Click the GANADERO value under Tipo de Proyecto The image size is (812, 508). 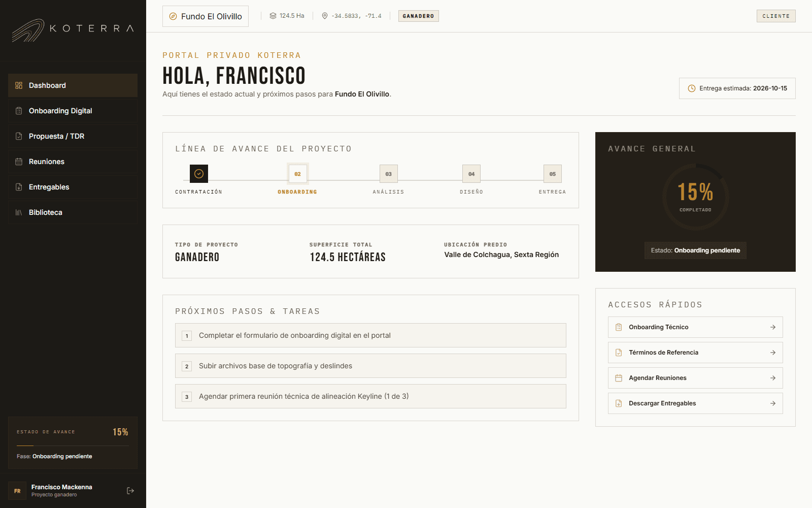tap(197, 257)
